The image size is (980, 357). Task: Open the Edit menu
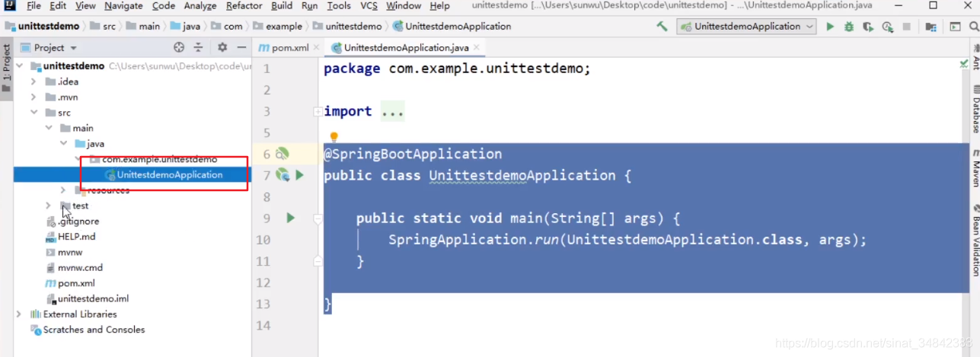tap(58, 6)
